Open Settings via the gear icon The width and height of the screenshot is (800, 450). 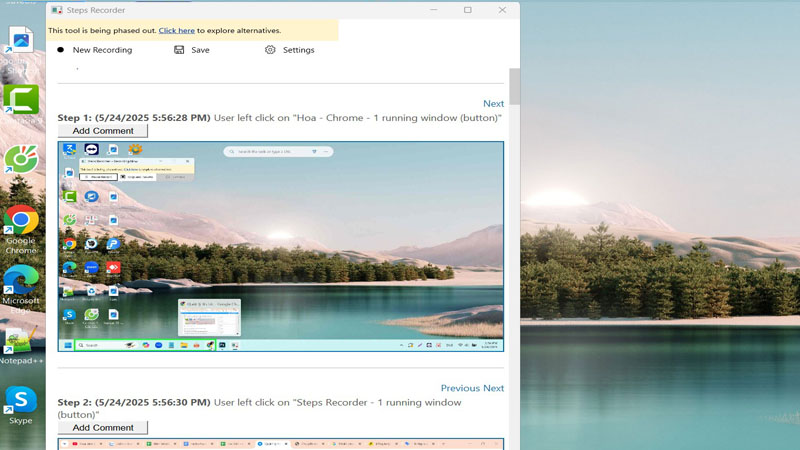coord(270,50)
